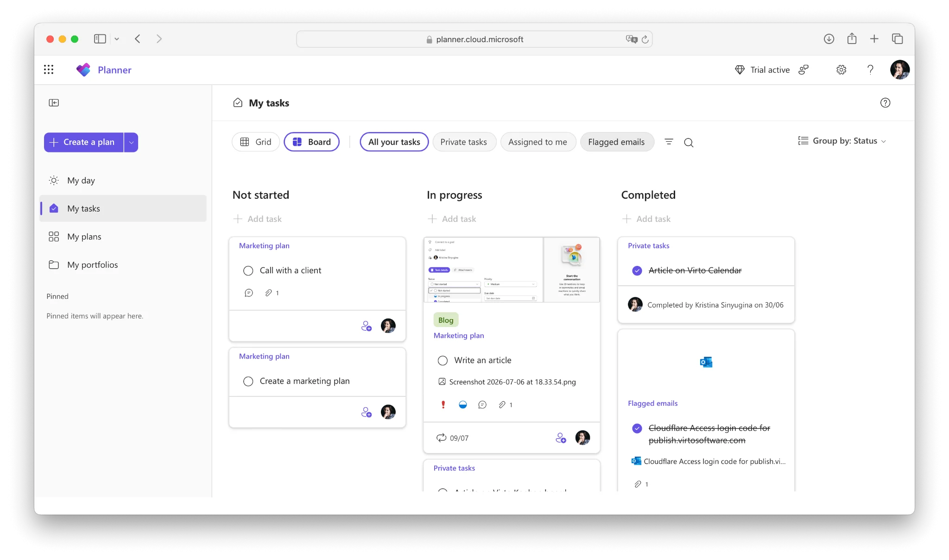Show Safari tab overview

897,39
